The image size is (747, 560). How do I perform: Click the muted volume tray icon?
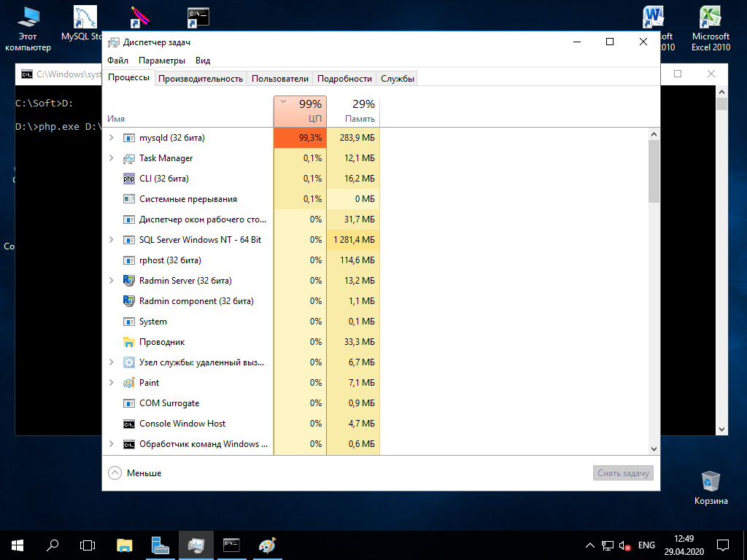coord(624,545)
